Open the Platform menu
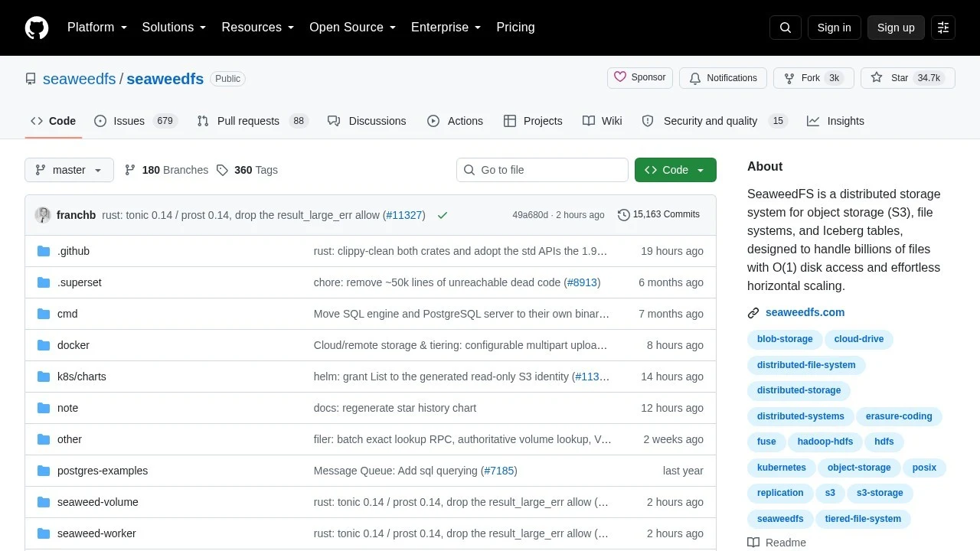Image resolution: width=980 pixels, height=551 pixels. [x=97, y=28]
